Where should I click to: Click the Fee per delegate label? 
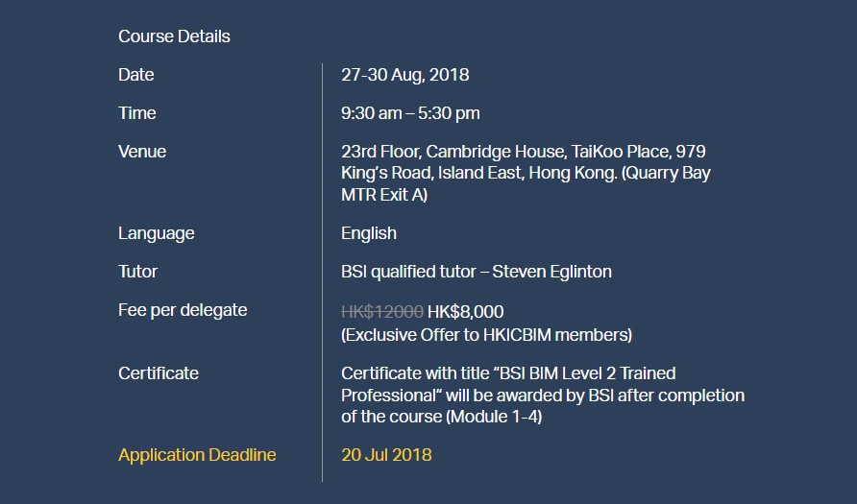[183, 310]
